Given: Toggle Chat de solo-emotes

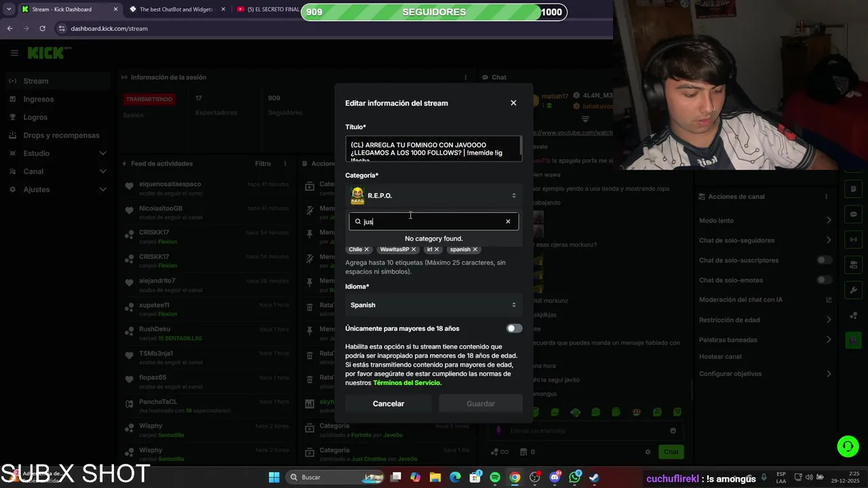Looking at the screenshot, I should [x=825, y=280].
